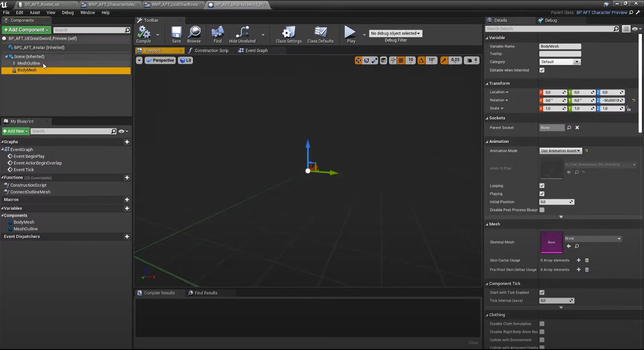Image resolution: width=644 pixels, height=350 pixels.
Task: Open the Find tool in the toolbar
Action: coord(217,33)
